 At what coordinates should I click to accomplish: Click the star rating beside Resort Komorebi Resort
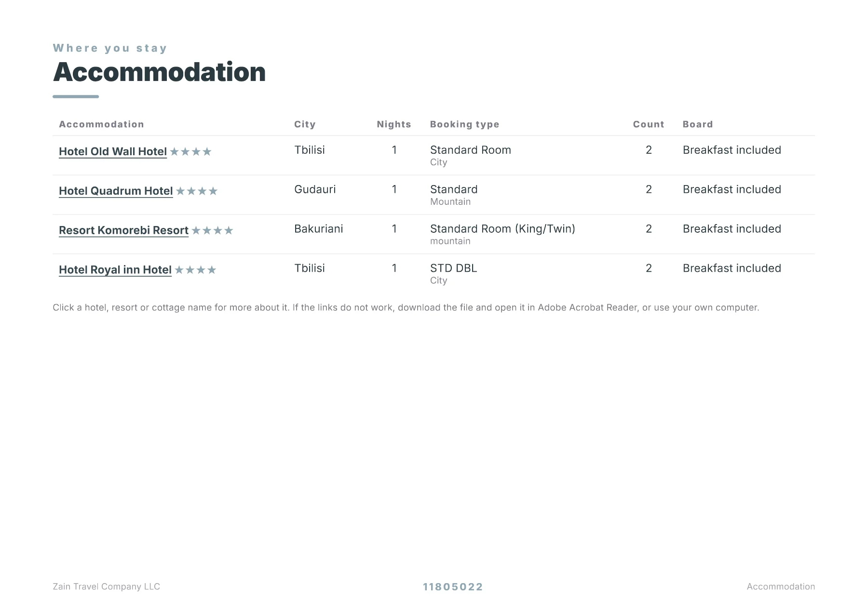pyautogui.click(x=212, y=231)
